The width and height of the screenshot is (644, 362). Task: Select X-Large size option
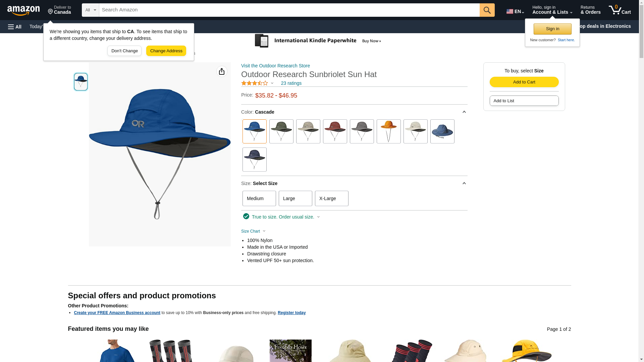point(332,198)
